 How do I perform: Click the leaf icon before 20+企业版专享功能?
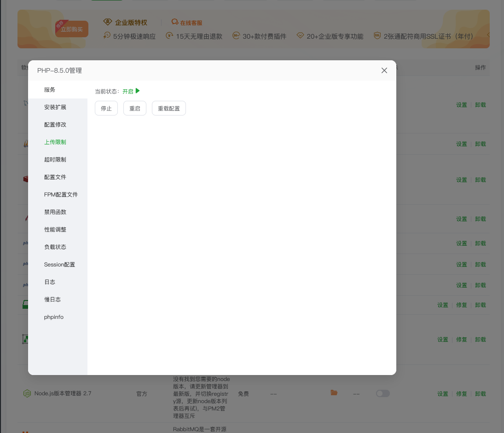pos(300,35)
